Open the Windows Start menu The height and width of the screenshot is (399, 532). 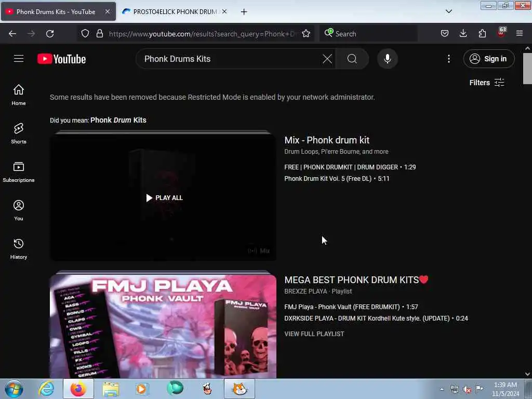(14, 389)
